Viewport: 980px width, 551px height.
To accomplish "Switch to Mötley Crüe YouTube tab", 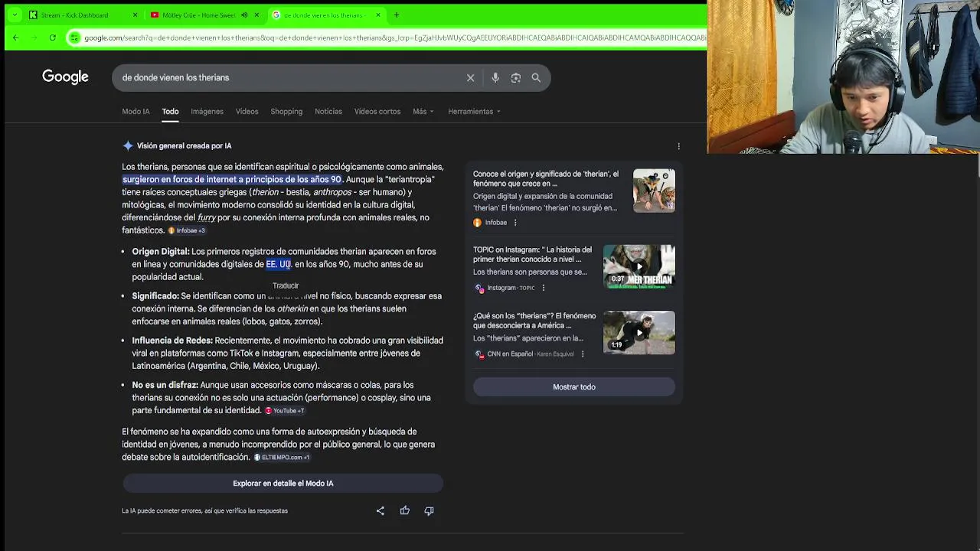I will click(x=201, y=15).
